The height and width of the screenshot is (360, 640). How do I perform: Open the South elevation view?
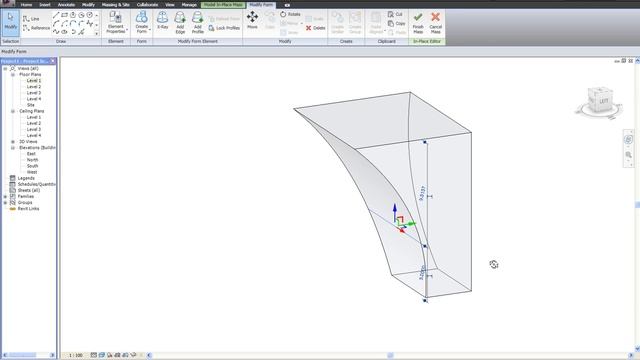(x=32, y=166)
